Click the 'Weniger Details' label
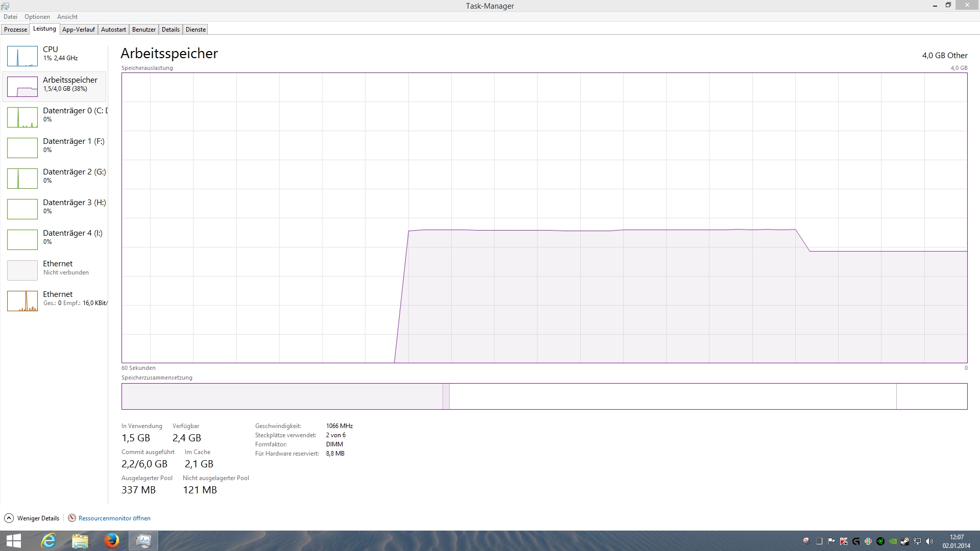 [x=38, y=518]
